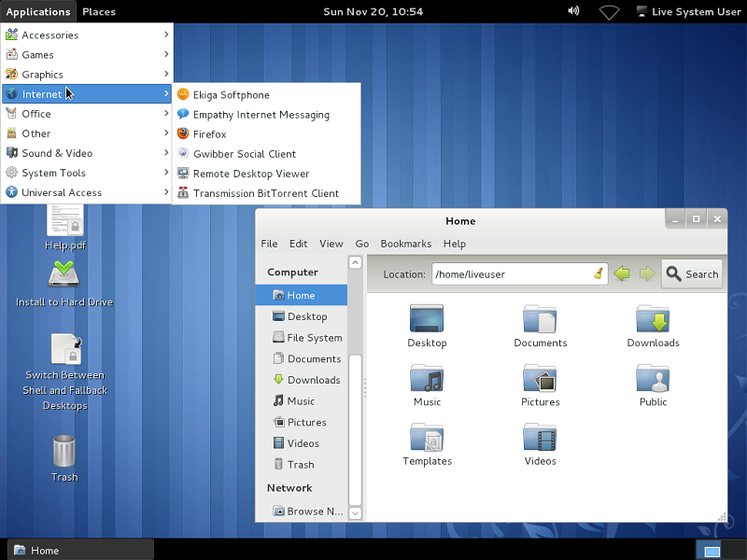Open the Trash icon on desktop

click(x=63, y=452)
